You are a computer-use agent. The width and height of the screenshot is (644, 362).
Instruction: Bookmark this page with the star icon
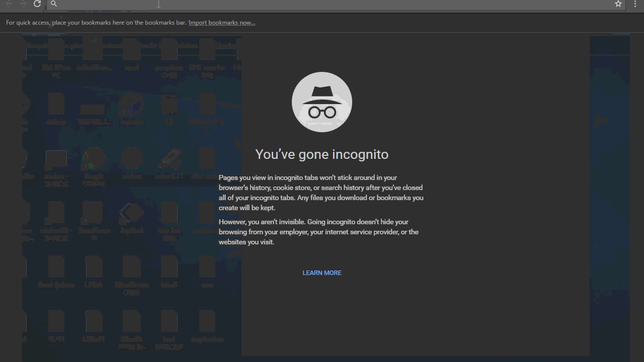pos(618,4)
